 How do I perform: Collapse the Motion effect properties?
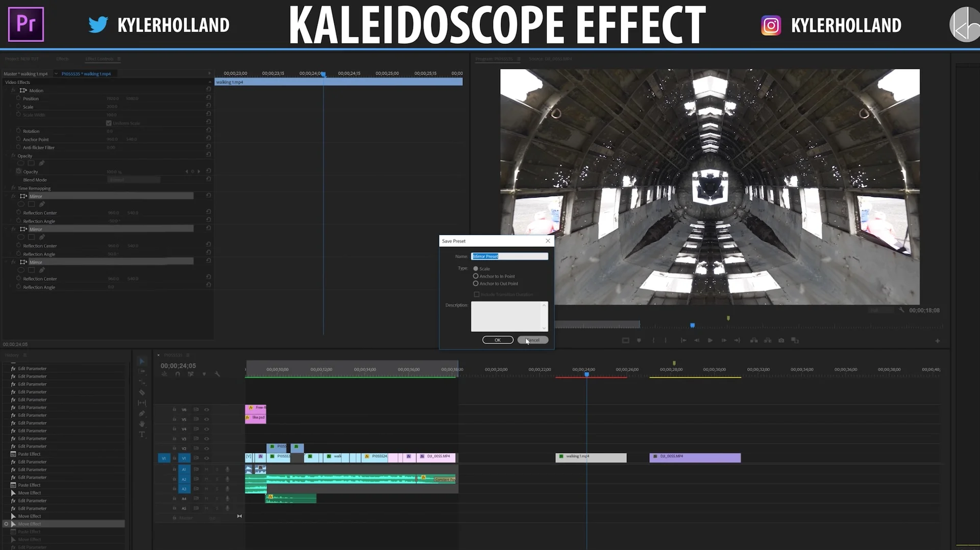[x=7, y=90]
